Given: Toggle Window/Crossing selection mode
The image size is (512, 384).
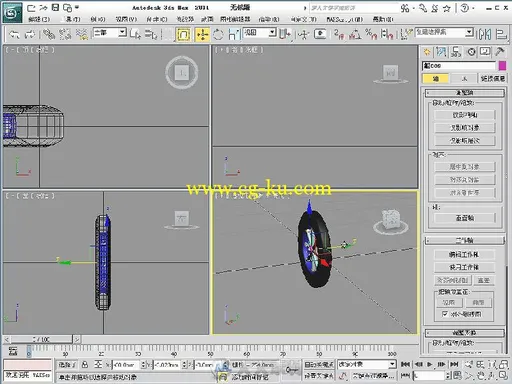Looking at the screenshot, I should [x=183, y=34].
